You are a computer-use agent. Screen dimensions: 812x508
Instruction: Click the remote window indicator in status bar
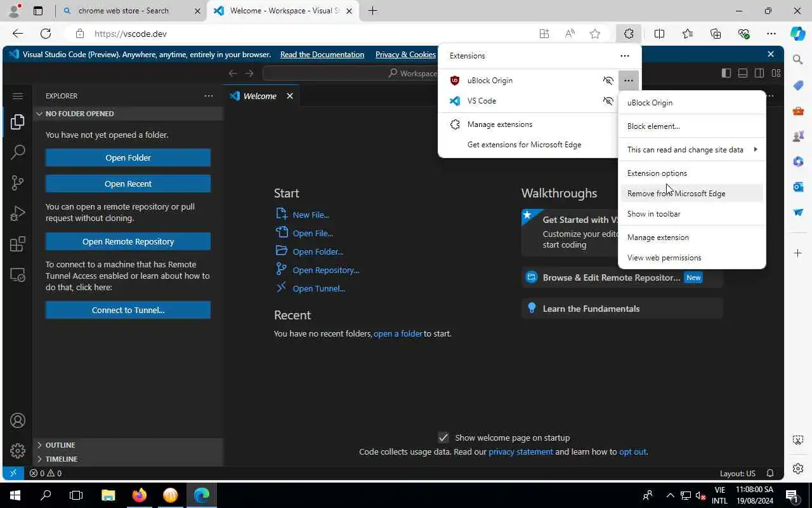pos(13,473)
